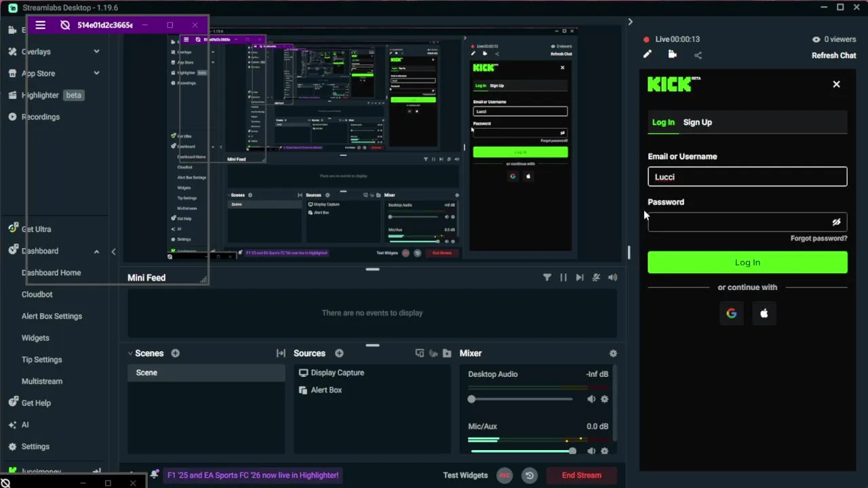Click the replay buffer icon near REC
The width and height of the screenshot is (868, 488).
tap(530, 475)
